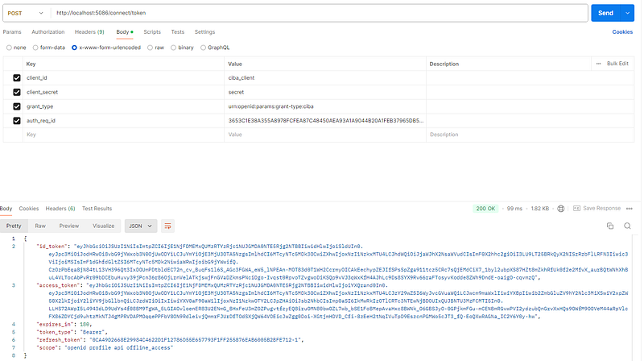This screenshot has width=644, height=361.
Task: Click the wrap lines icon in response toolbar
Action: tap(167, 226)
